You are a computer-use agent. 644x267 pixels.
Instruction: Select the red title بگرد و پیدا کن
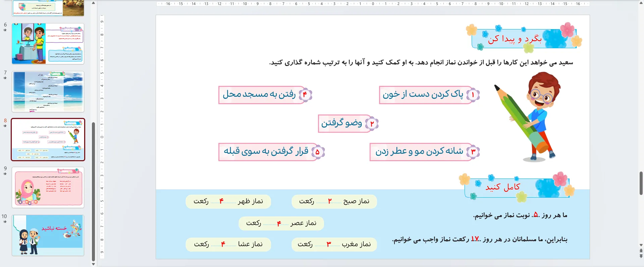click(515, 39)
